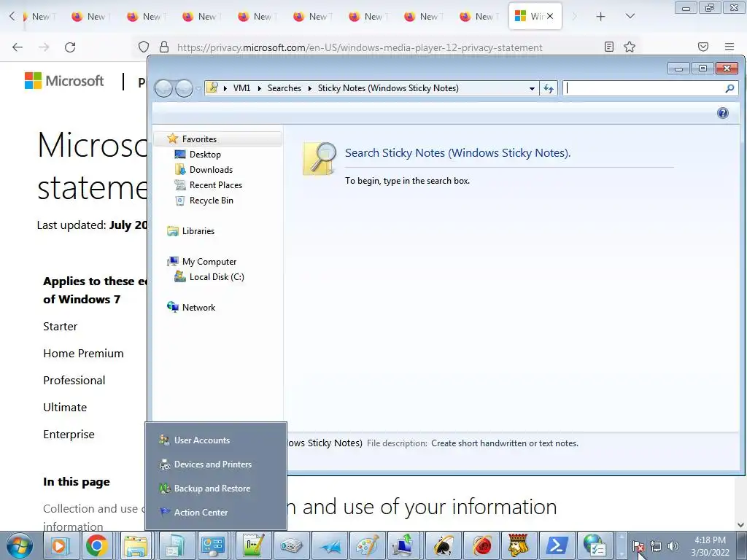Click the Explorer refresh arrows button
This screenshot has height=560, width=747.
point(549,88)
